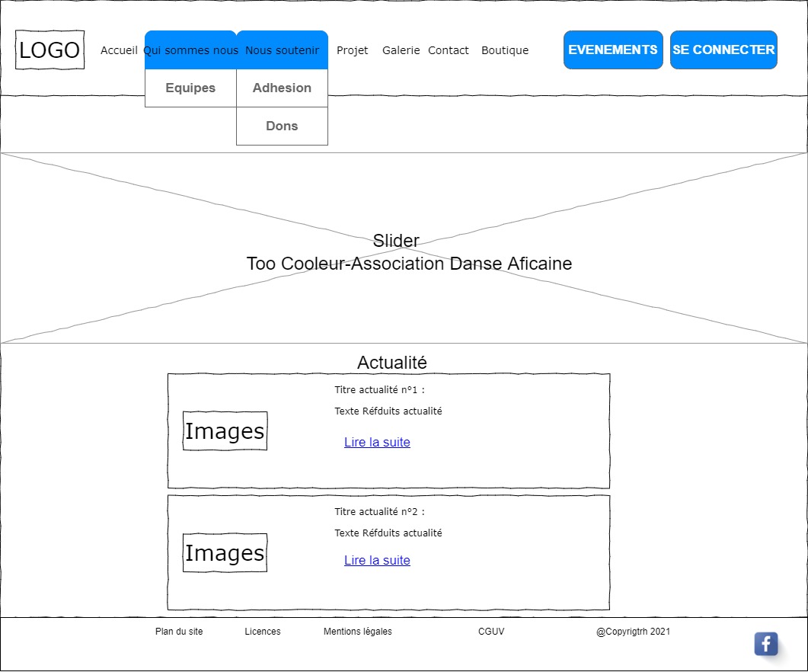808x672 pixels.
Task: Open the Accueil menu item
Action: tap(119, 50)
